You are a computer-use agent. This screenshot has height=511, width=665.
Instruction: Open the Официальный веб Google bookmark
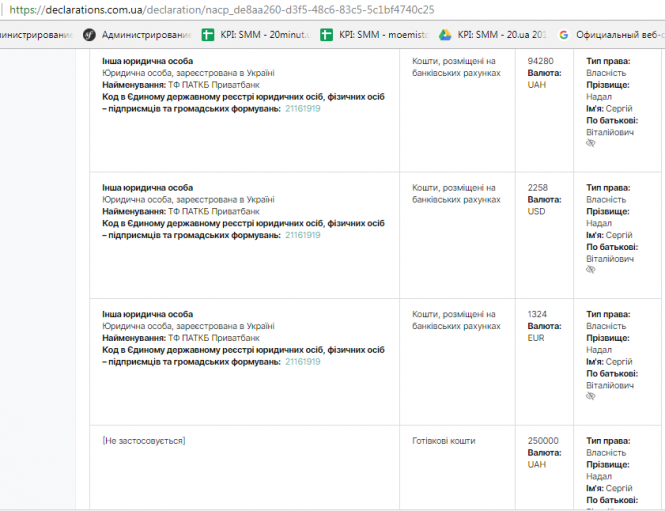tap(610, 35)
